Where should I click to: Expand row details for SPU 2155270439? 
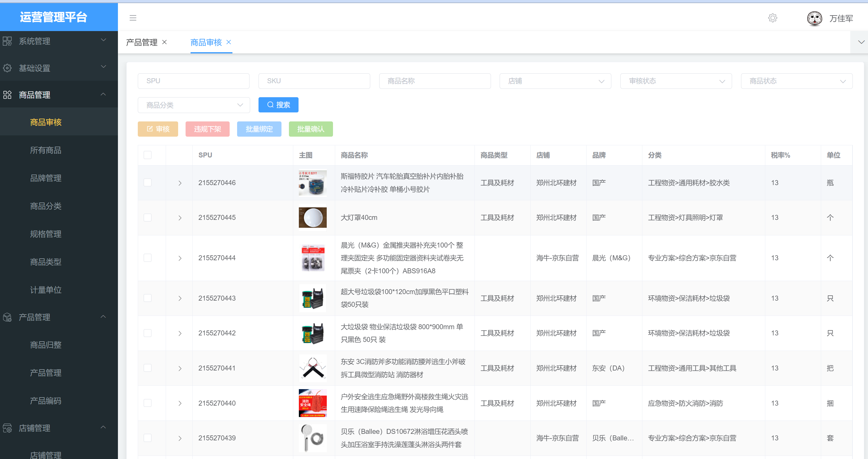point(180,439)
